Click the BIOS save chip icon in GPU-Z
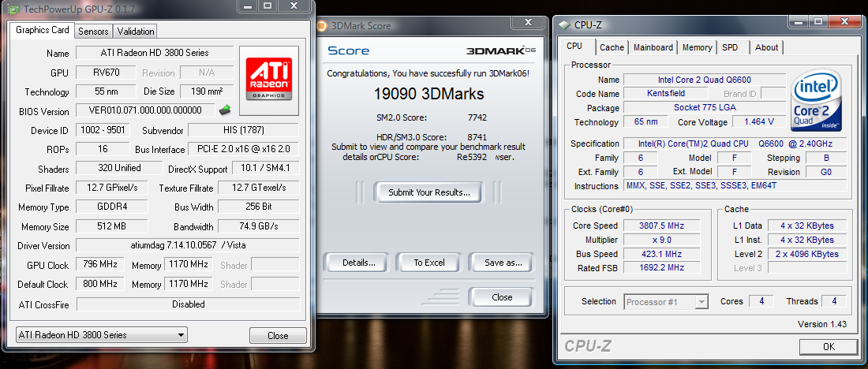Viewport: 868px width, 369px height. pos(225,110)
